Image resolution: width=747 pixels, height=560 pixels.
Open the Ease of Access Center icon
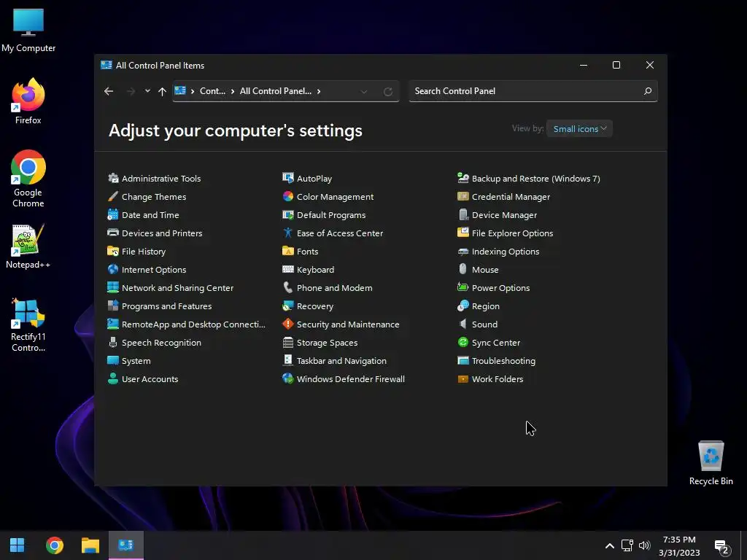tap(287, 233)
